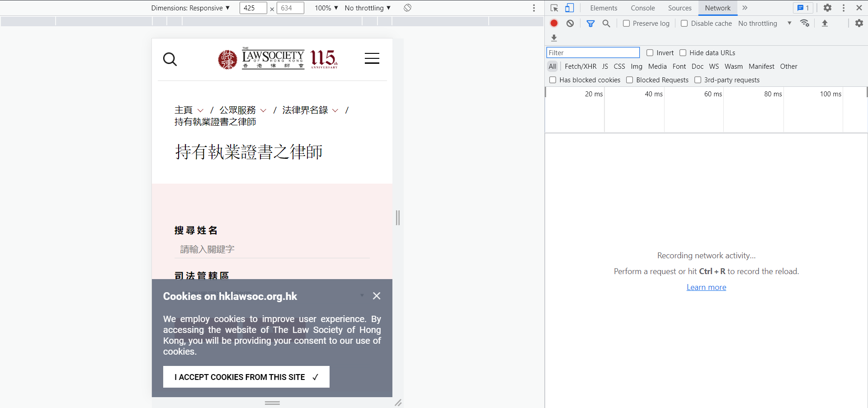This screenshot has height=408, width=868.
Task: Enable Preserve log checkbox
Action: click(x=626, y=23)
